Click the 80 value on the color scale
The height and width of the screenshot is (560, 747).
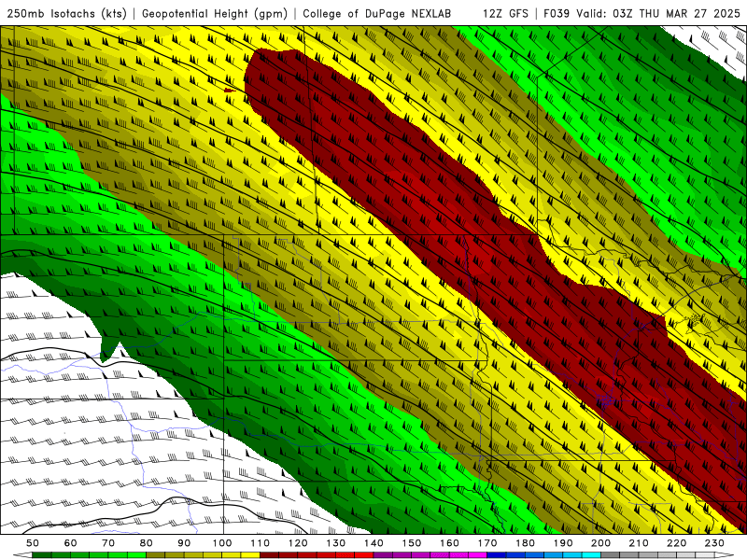147,543
